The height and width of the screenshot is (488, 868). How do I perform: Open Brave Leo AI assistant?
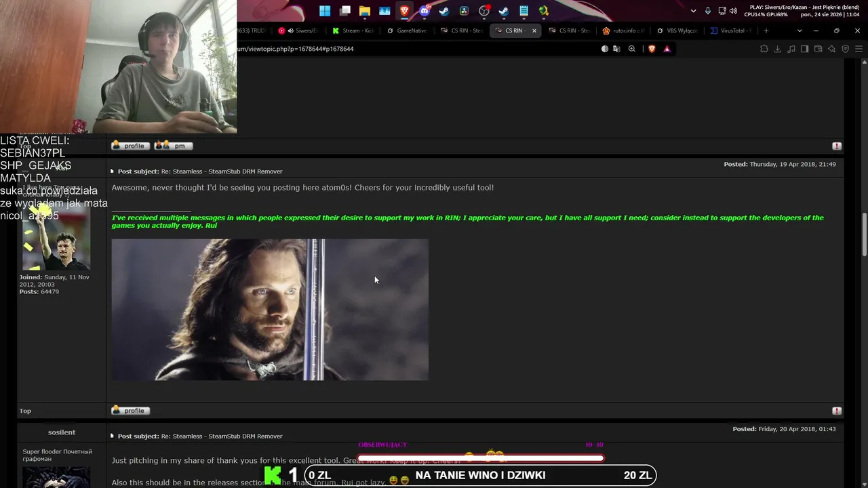click(832, 49)
